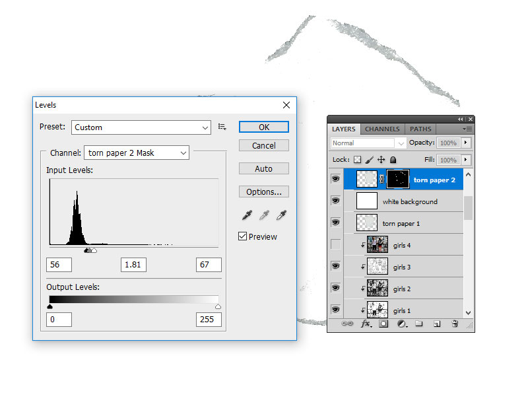
Task: Select the black point eyedropper
Action: (247, 215)
